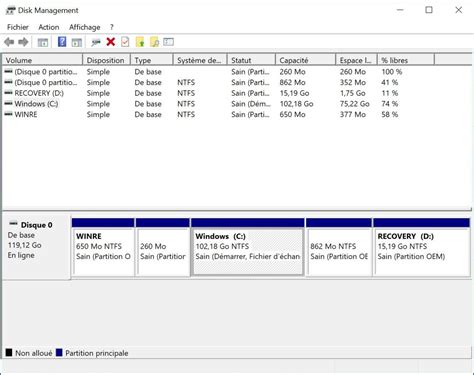Viewport: 474px width, 375px height.
Task: Click the RECOVERY (D:) volume row icon
Action: (9, 93)
